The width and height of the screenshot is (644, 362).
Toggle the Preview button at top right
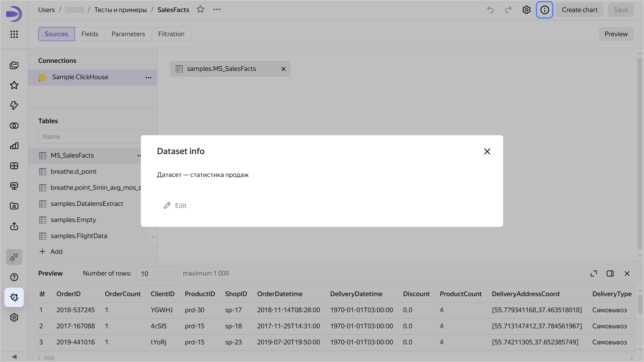point(616,34)
